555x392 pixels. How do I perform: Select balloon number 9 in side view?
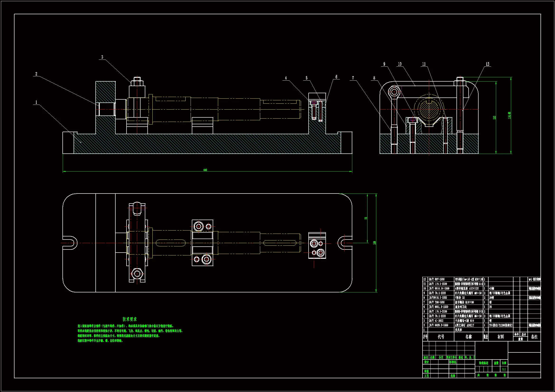click(384, 64)
